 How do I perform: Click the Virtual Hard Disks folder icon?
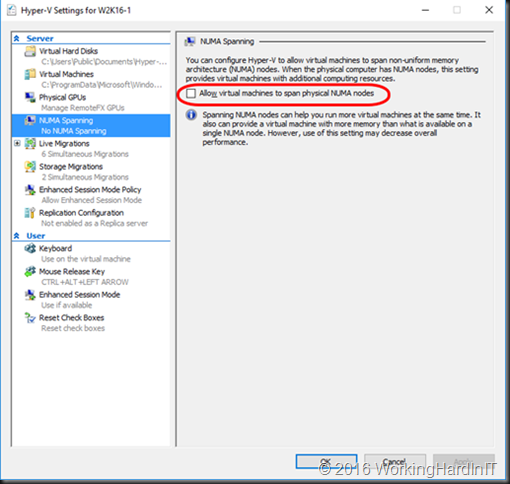tap(30, 51)
